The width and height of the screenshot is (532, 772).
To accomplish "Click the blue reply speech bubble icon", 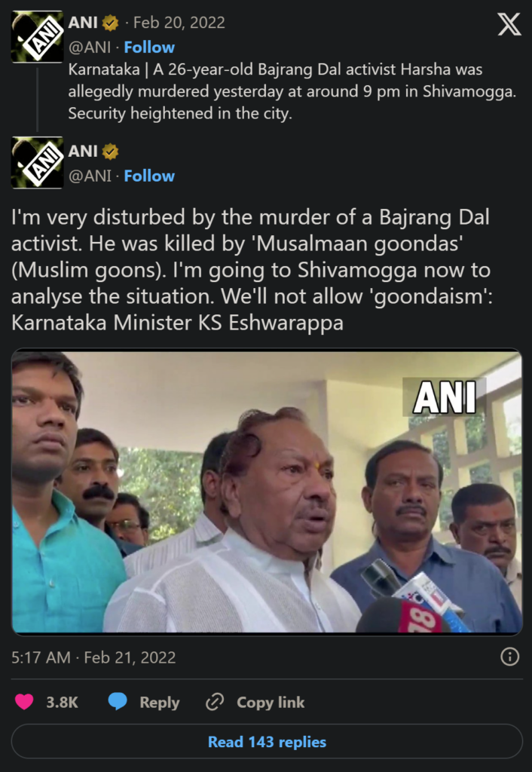I will tap(118, 702).
